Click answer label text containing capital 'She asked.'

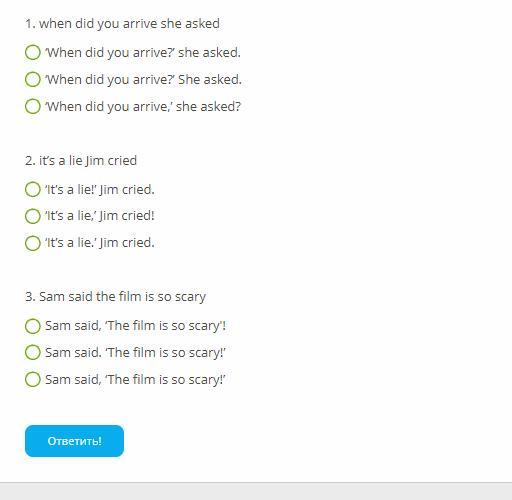tap(143, 80)
